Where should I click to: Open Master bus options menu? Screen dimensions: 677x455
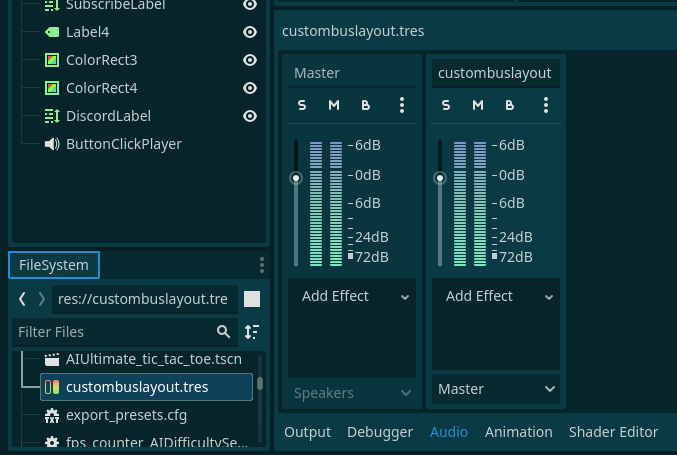tap(402, 105)
